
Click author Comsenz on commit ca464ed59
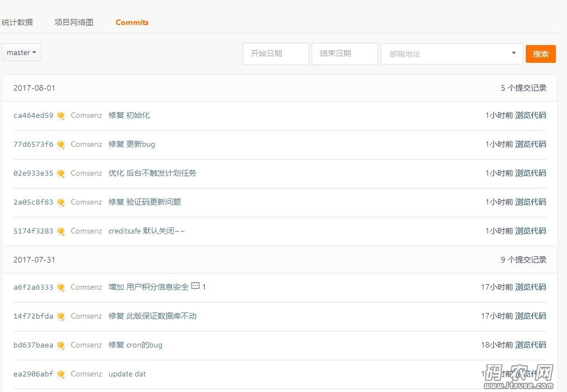(86, 115)
